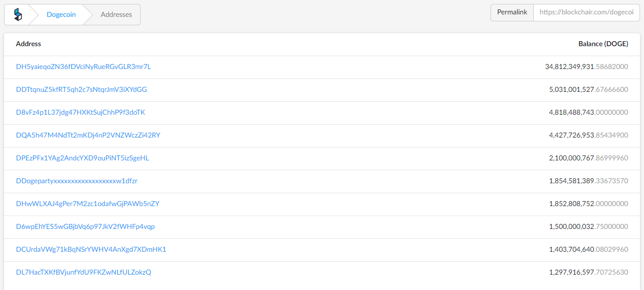Open address DQA5h47M4NdTt2mKDj4nP2VNZWczZi42RY

point(88,135)
